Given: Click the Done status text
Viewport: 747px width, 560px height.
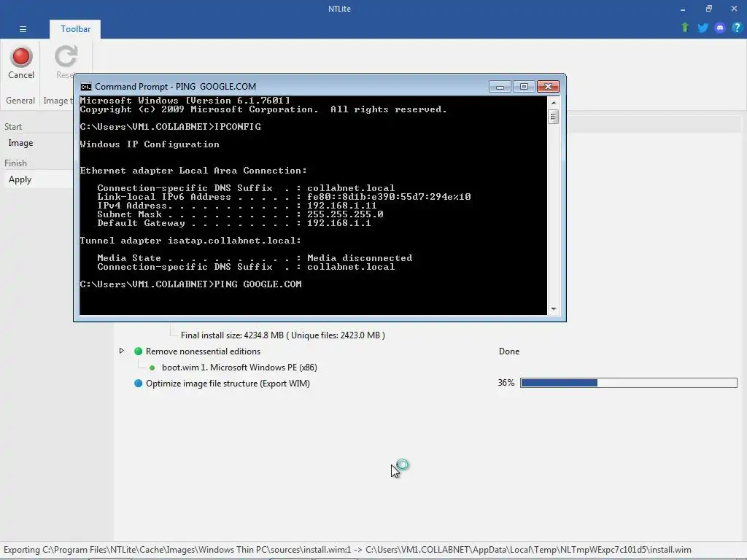Looking at the screenshot, I should pyautogui.click(x=508, y=351).
